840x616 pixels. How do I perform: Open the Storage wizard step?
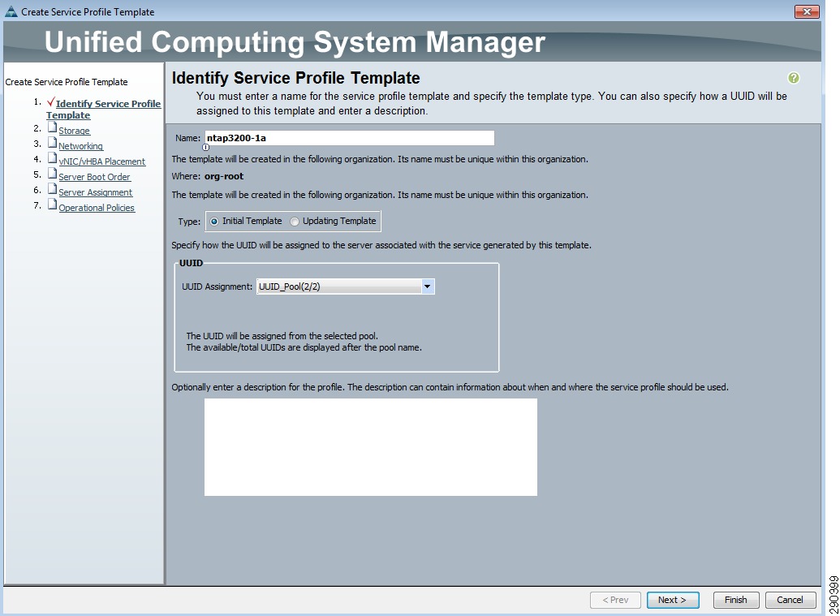pos(75,131)
